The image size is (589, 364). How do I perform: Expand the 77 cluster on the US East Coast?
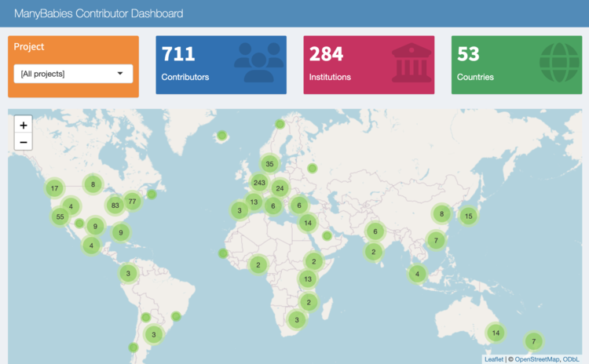click(132, 202)
